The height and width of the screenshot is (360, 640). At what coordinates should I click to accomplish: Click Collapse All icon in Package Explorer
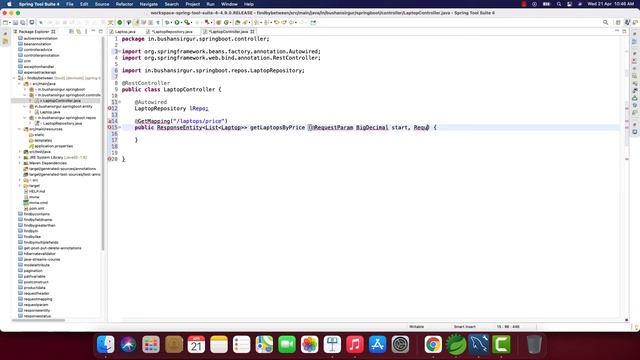[71, 31]
